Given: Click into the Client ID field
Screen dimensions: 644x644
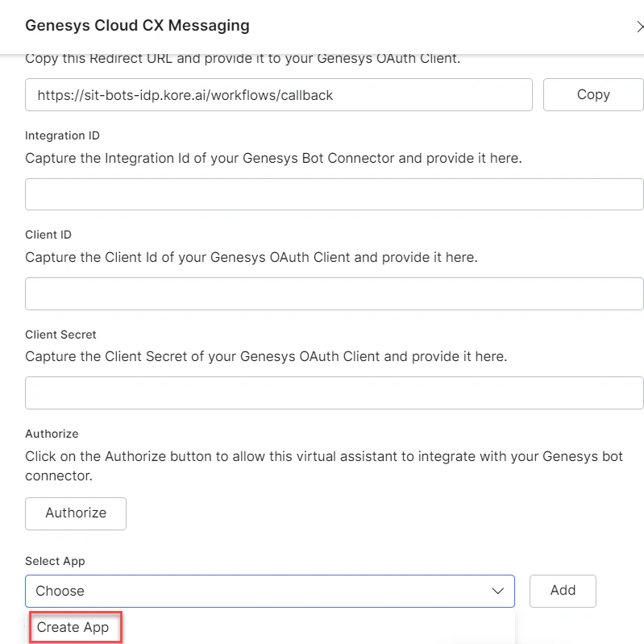Looking at the screenshot, I should click(334, 294).
